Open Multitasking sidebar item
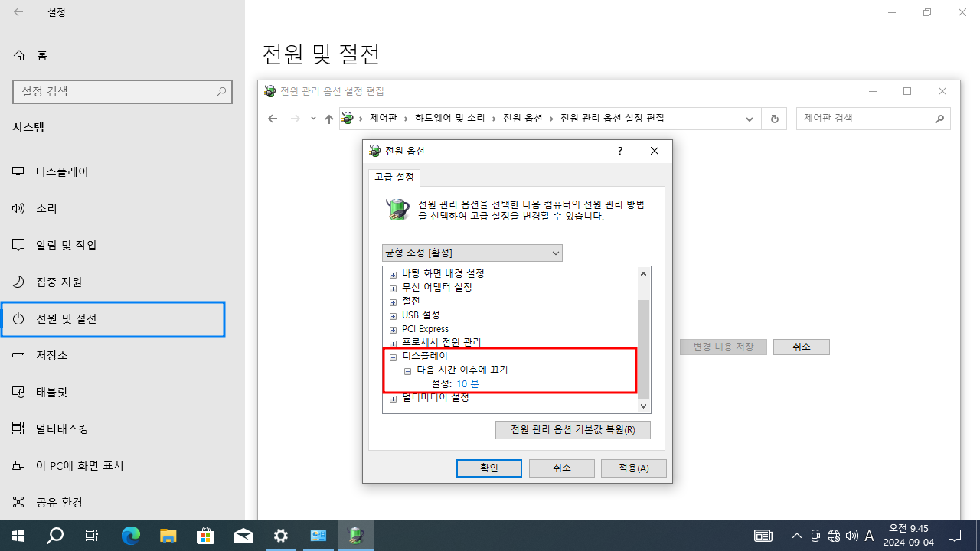Screen dimensions: 980x551 pos(51,429)
